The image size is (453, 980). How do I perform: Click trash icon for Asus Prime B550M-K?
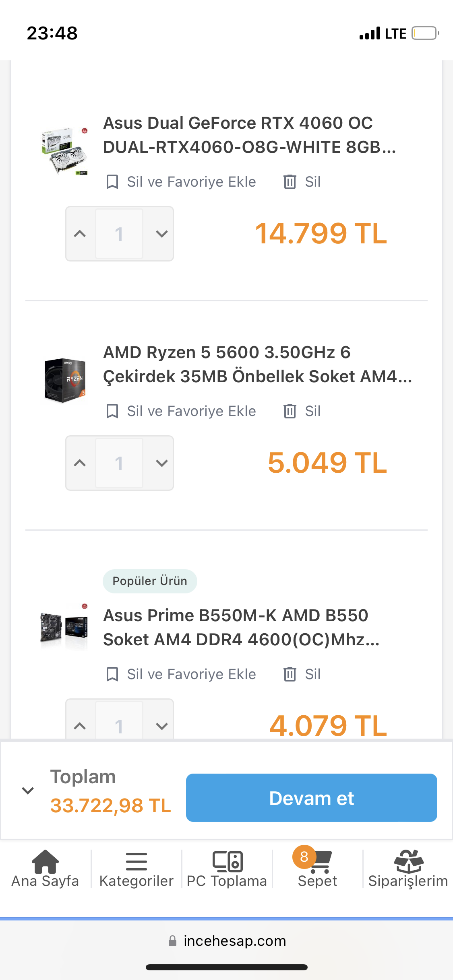click(290, 674)
